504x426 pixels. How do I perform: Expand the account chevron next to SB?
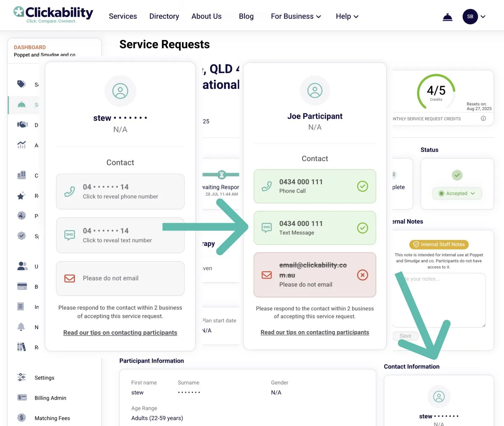tap(483, 16)
